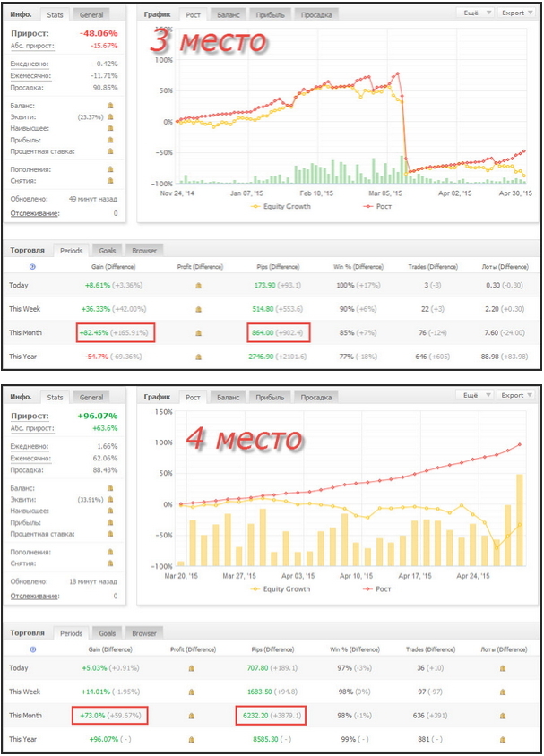Click the This Year profit lock icon in the upper table
The width and height of the screenshot is (544, 756).
click(198, 357)
